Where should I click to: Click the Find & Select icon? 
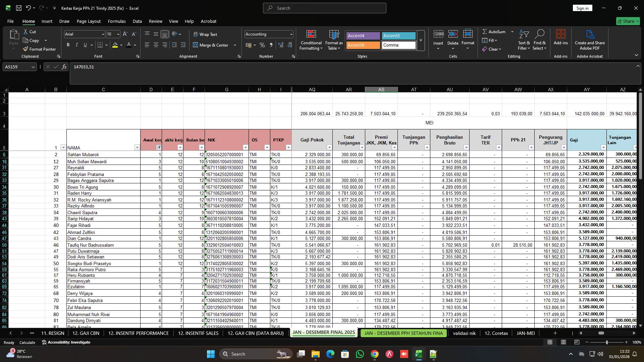(540, 40)
